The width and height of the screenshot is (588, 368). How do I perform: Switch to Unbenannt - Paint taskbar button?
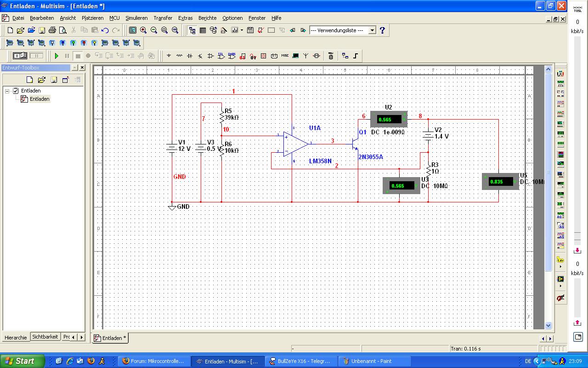point(374,361)
